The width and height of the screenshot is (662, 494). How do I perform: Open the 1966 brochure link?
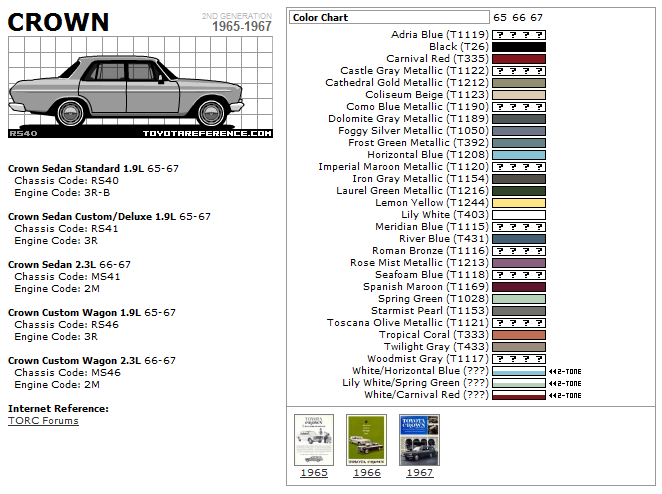pos(367,472)
